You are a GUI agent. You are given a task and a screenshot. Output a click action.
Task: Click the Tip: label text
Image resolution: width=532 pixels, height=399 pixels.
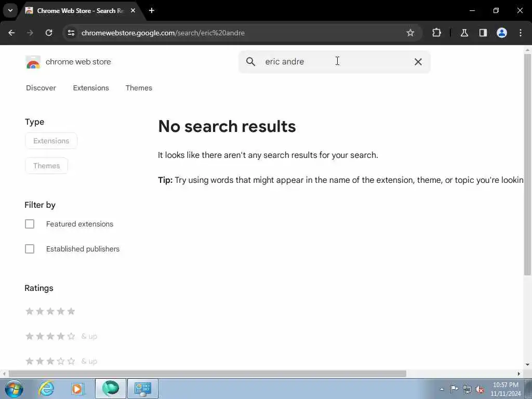click(x=165, y=180)
